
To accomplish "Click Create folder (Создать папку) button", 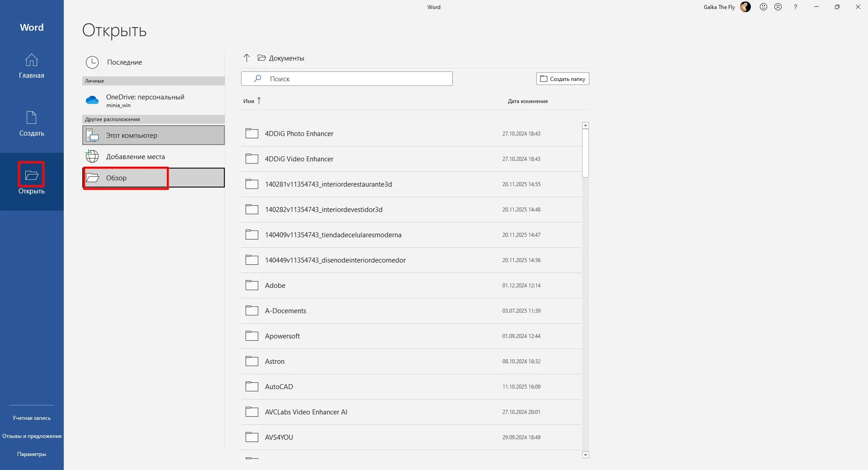I will point(563,79).
